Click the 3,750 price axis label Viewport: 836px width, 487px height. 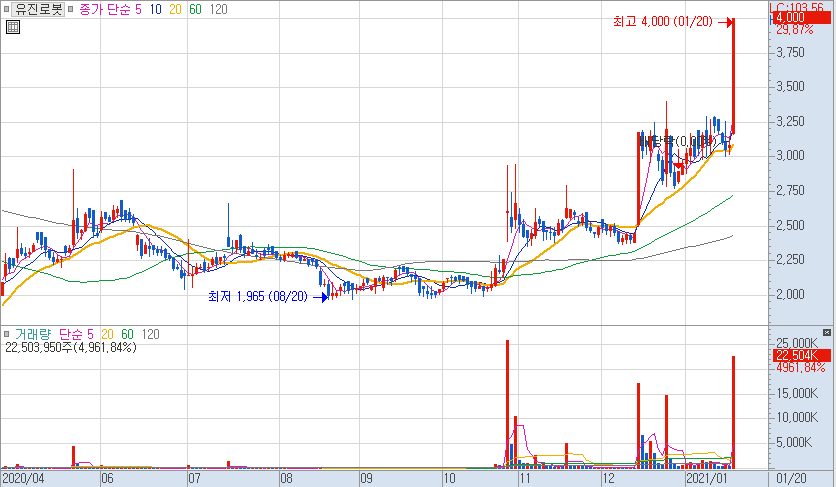790,52
